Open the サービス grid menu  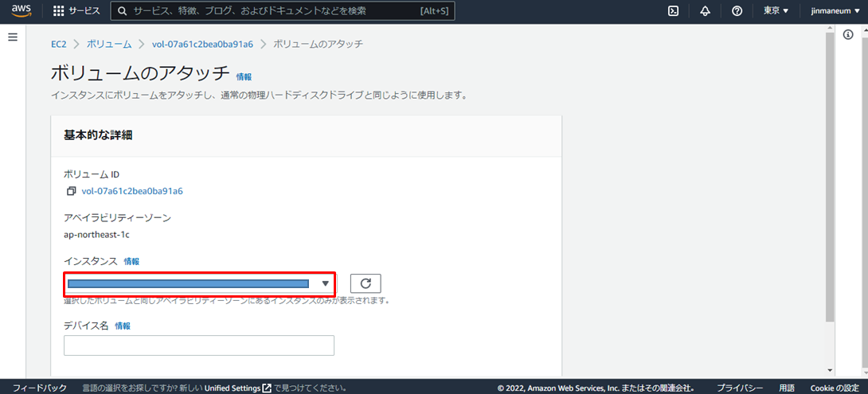77,11
